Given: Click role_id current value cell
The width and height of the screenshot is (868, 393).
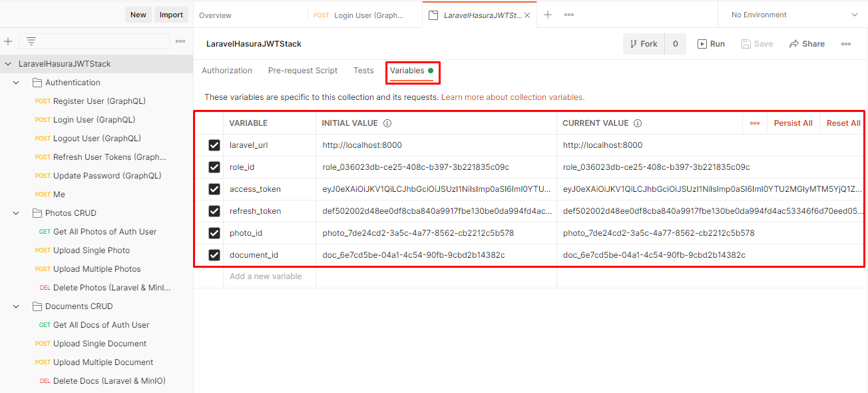Looking at the screenshot, I should pos(710,167).
